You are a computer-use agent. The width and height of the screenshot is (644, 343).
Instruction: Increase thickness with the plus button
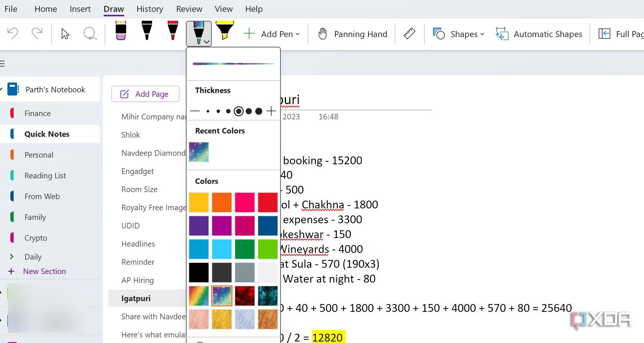(271, 111)
